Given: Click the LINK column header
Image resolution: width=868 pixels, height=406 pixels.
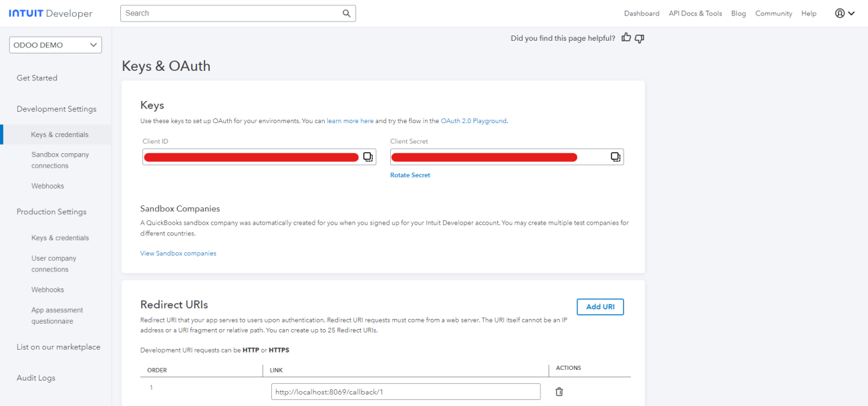Looking at the screenshot, I should (x=276, y=370).
